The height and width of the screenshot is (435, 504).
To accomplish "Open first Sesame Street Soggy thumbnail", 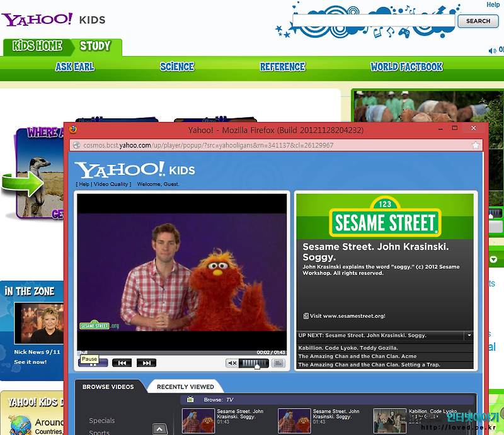I will [198, 421].
